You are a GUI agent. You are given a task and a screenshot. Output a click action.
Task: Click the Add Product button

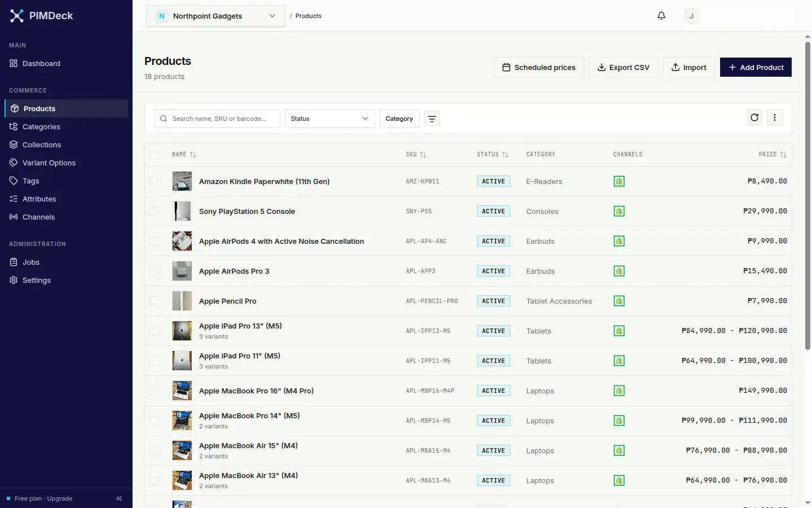[x=756, y=67]
